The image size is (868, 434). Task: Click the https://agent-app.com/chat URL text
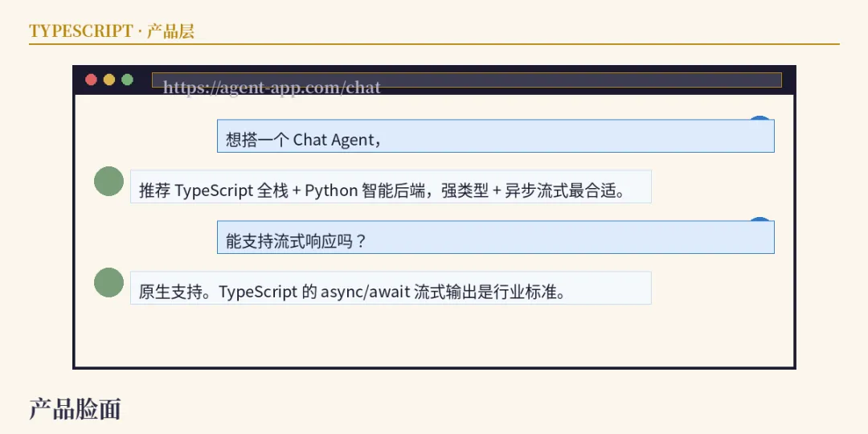272,87
